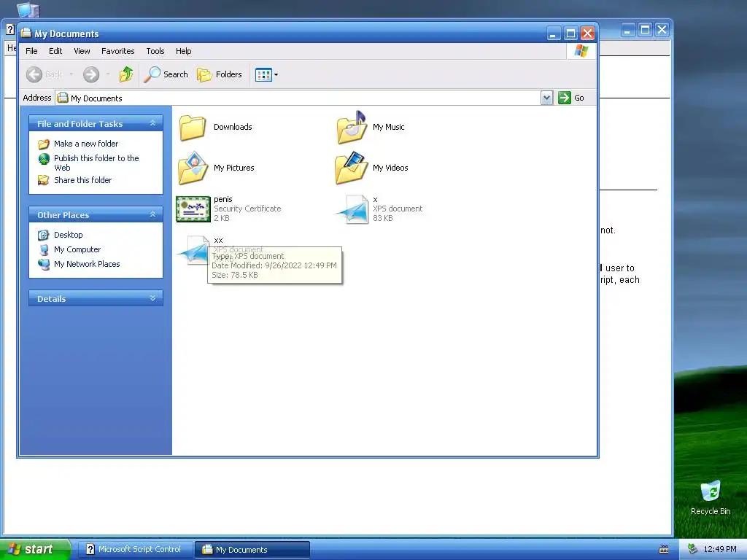
Task: Click My Documents taskbar button
Action: [x=252, y=550]
